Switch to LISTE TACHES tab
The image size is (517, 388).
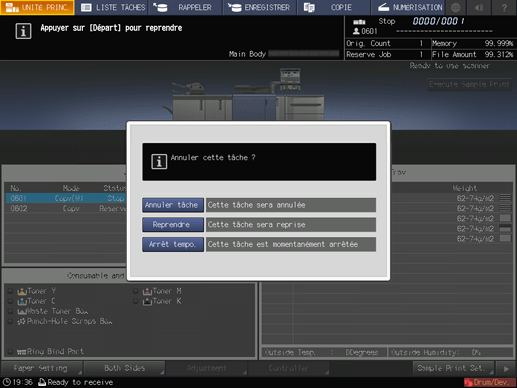coord(113,7)
